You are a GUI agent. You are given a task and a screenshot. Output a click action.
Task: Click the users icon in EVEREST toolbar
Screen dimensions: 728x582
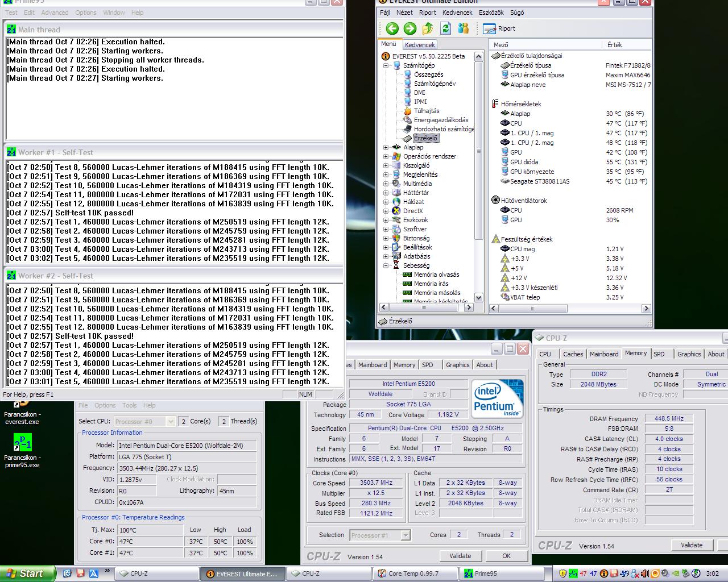pos(463,28)
